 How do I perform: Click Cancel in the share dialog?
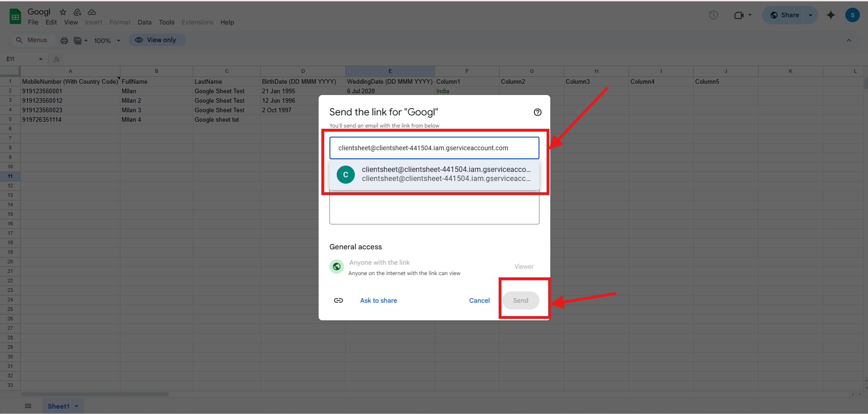tap(479, 300)
